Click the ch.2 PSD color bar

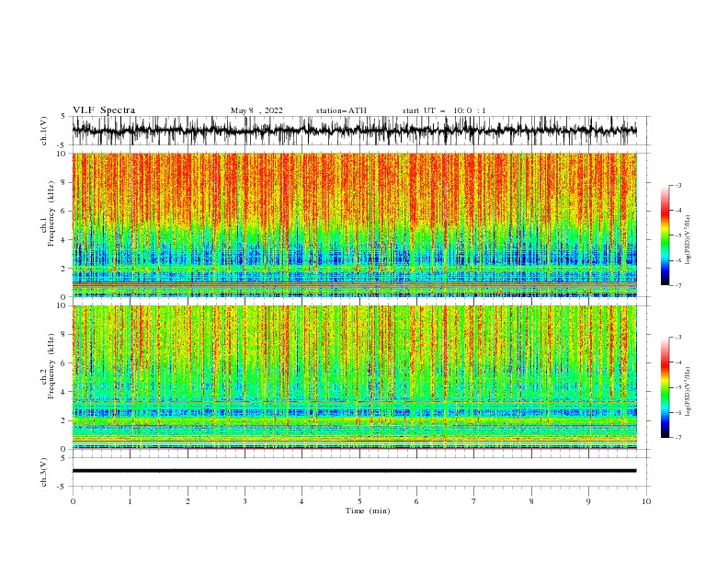665,387
